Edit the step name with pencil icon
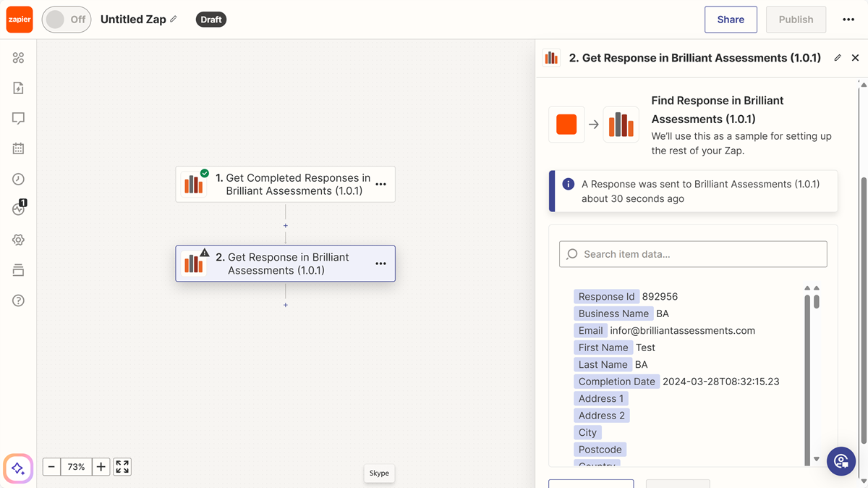 (837, 57)
